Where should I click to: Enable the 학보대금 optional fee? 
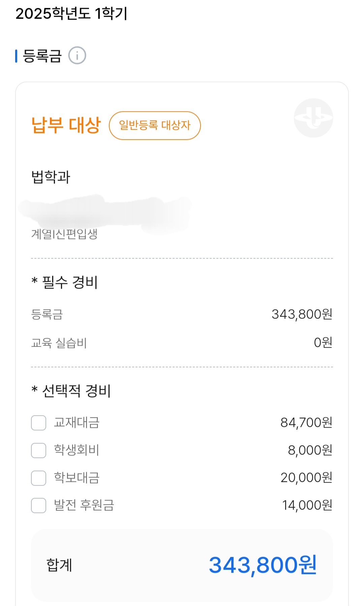pos(38,478)
